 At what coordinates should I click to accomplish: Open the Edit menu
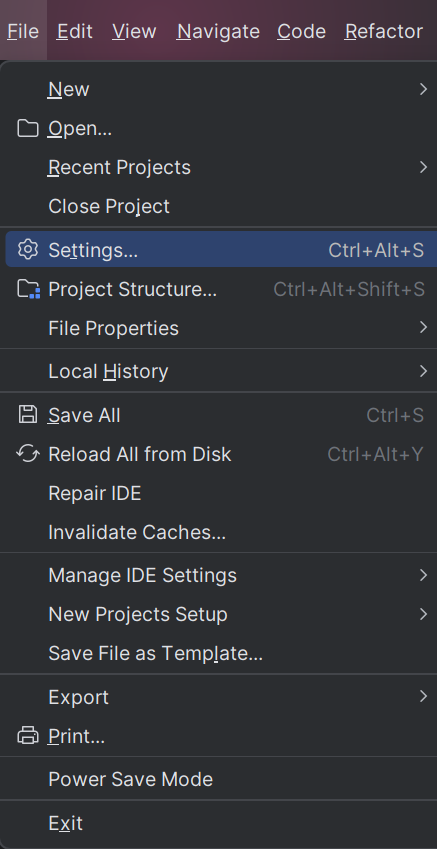click(x=75, y=31)
